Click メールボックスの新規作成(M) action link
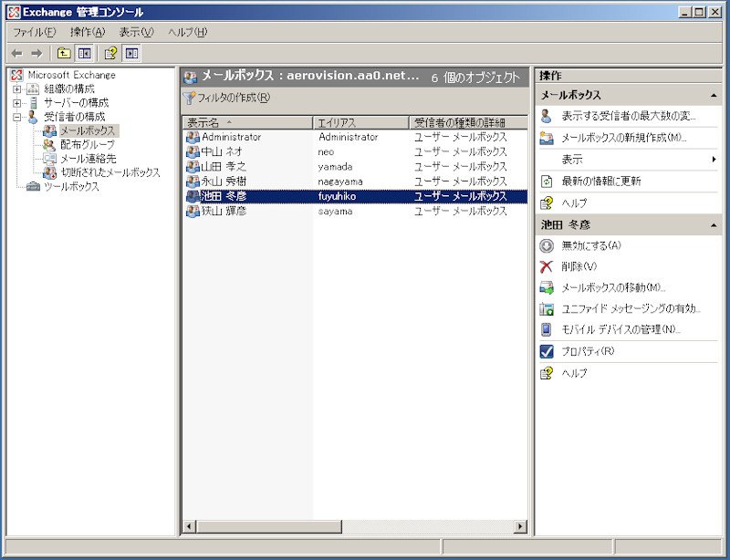Image resolution: width=730 pixels, height=560 pixels. [624, 138]
